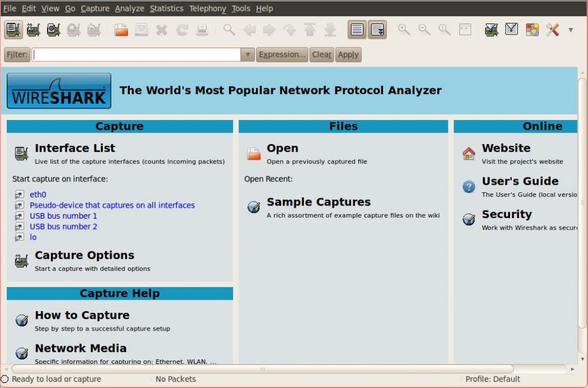This screenshot has height=388, width=588.
Task: Click the icon next to eth0
Action: (x=19, y=195)
